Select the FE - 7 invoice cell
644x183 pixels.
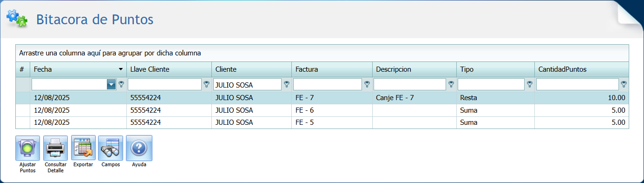coord(332,98)
